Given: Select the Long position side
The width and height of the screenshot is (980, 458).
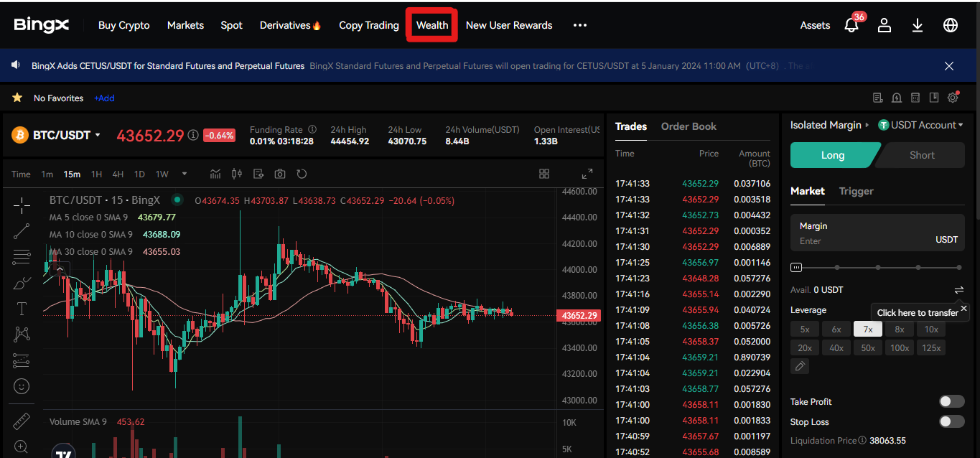Looking at the screenshot, I should click(x=834, y=155).
